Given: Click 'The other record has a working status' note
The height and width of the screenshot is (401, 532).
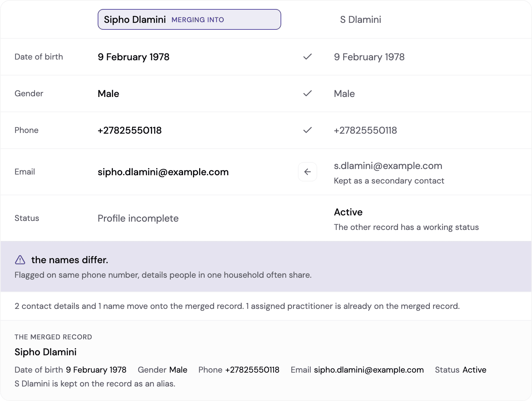Looking at the screenshot, I should click(x=406, y=227).
